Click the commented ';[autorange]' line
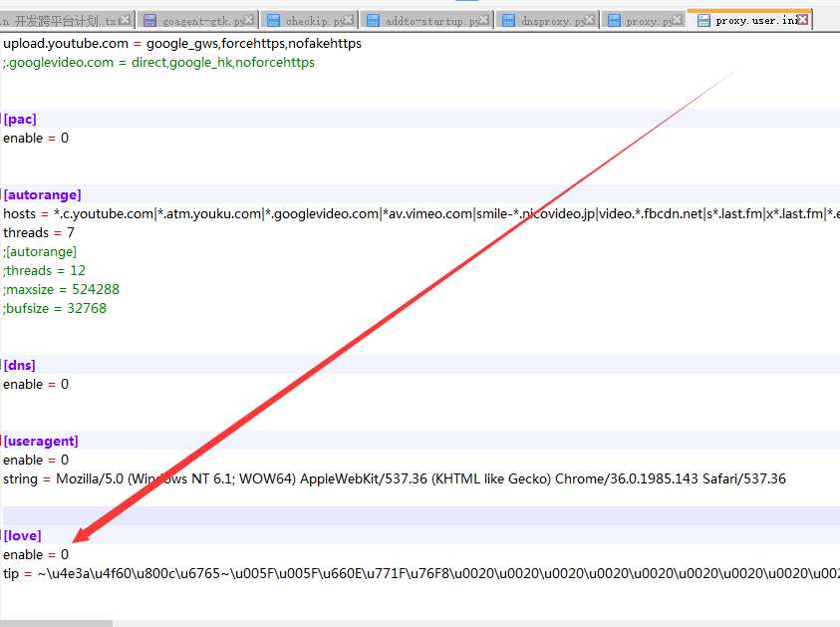 (40, 251)
